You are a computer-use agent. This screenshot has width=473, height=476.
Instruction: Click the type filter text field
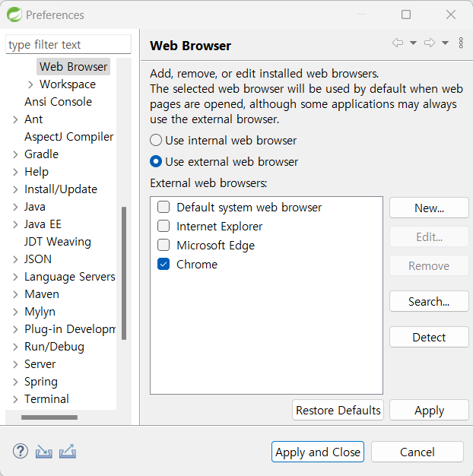point(68,44)
